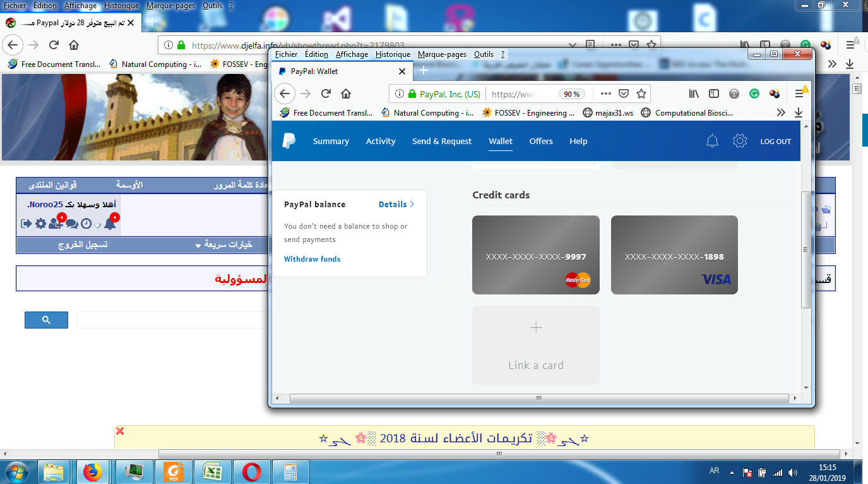This screenshot has width=868, height=484.
Task: Open forum private messages chat icon
Action: 72,223
